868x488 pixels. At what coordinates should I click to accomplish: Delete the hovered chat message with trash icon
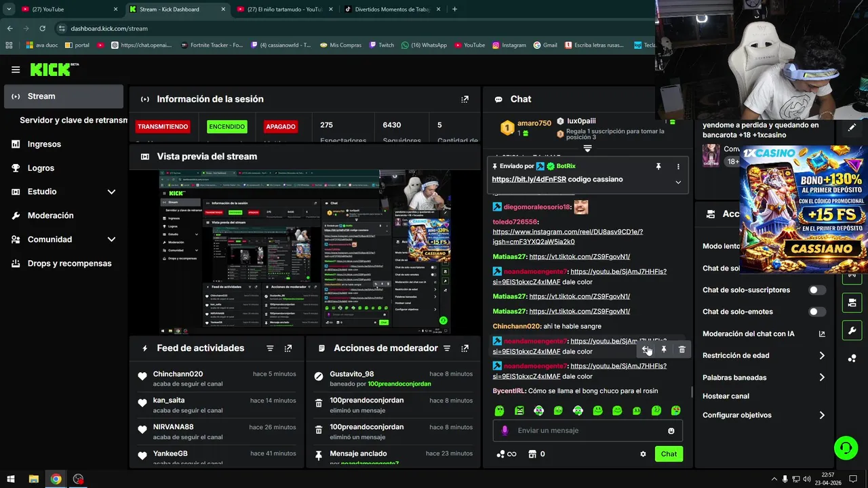coord(682,350)
